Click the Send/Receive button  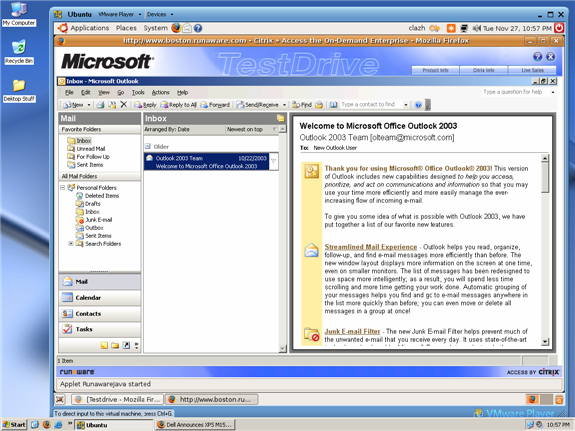coord(258,105)
